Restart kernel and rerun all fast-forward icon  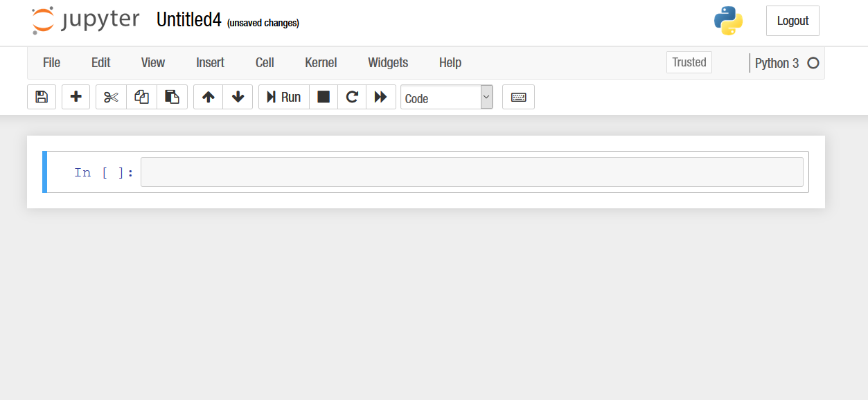tap(380, 97)
